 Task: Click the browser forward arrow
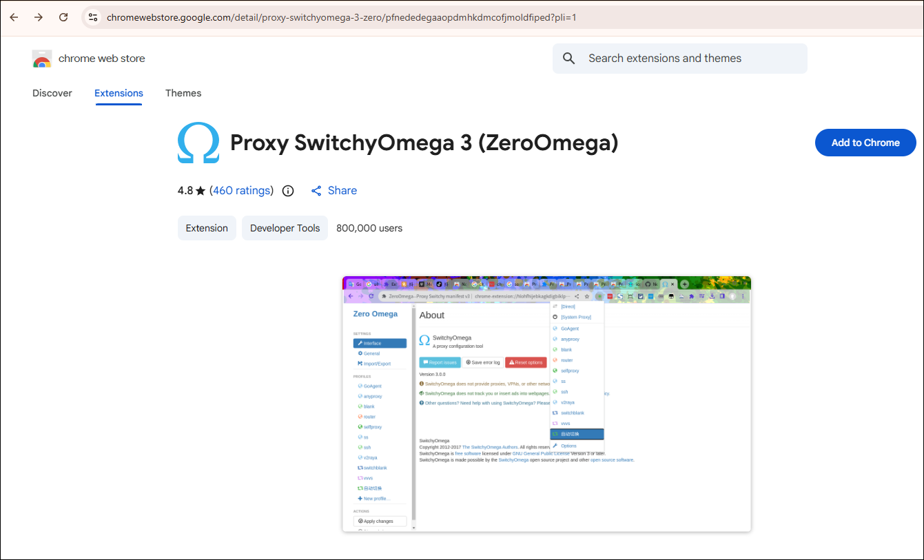pyautogui.click(x=39, y=17)
